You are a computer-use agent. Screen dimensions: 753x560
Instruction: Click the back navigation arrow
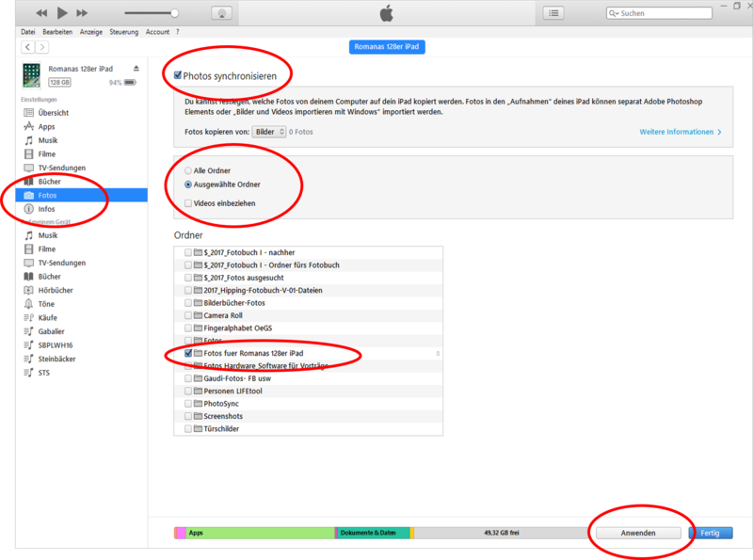coord(28,47)
